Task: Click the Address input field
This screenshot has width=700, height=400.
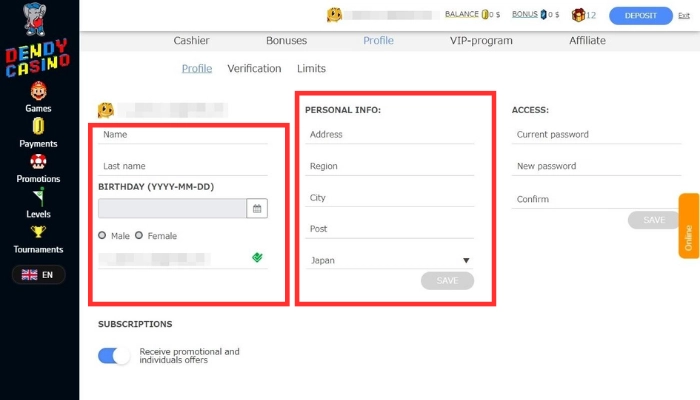Action: pos(389,135)
